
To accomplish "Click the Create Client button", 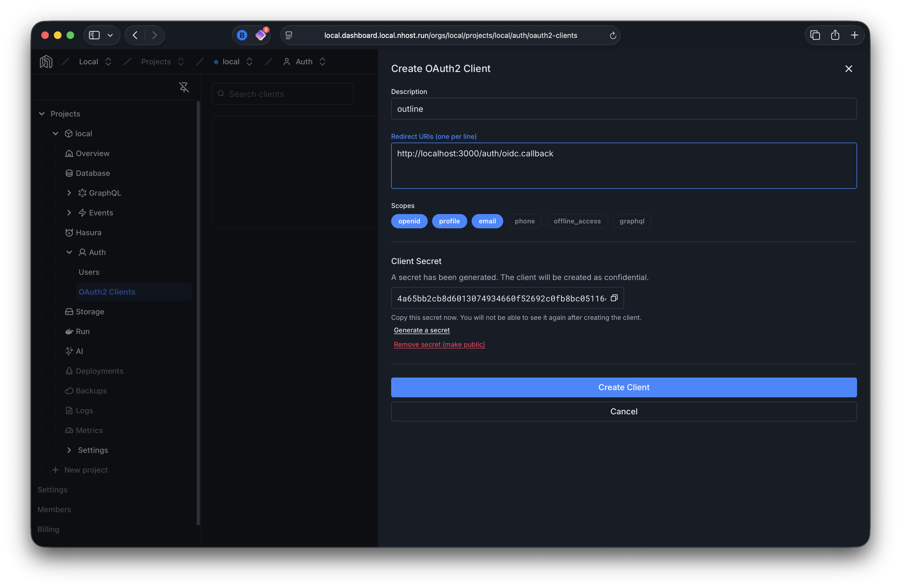I will click(624, 387).
